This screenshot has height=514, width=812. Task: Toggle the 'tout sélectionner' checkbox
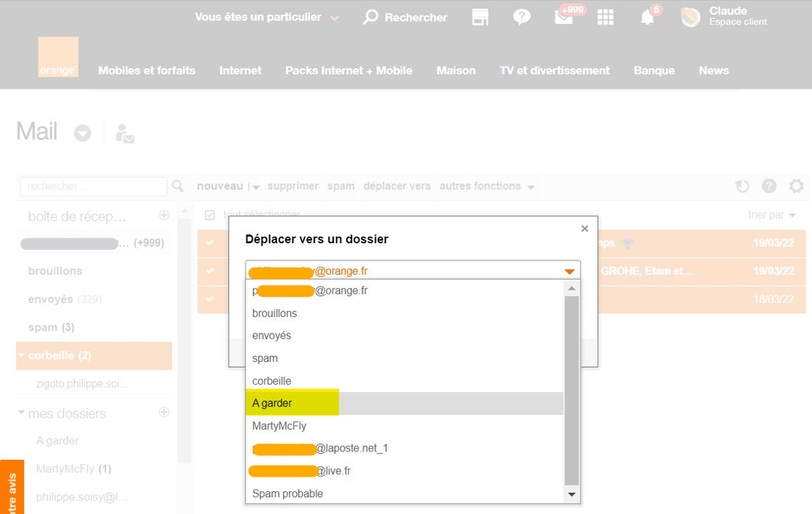210,215
